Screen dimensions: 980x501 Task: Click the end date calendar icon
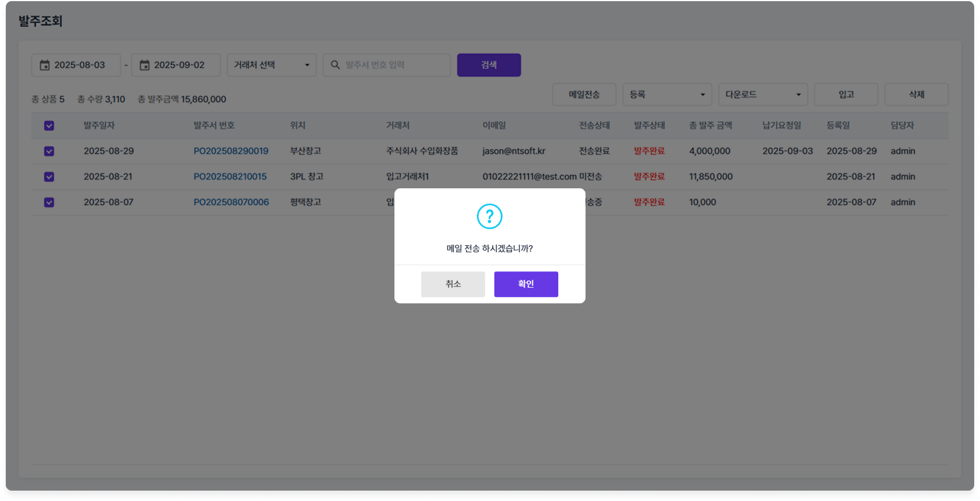145,65
